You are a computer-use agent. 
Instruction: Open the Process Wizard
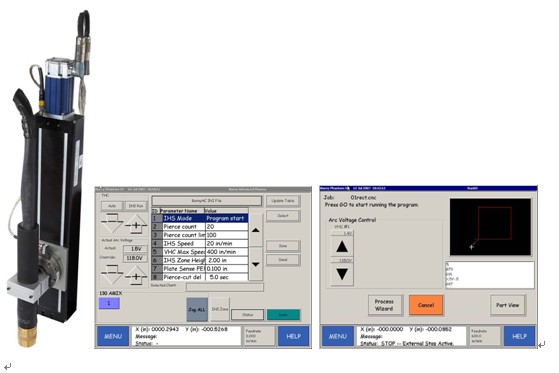pos(384,305)
